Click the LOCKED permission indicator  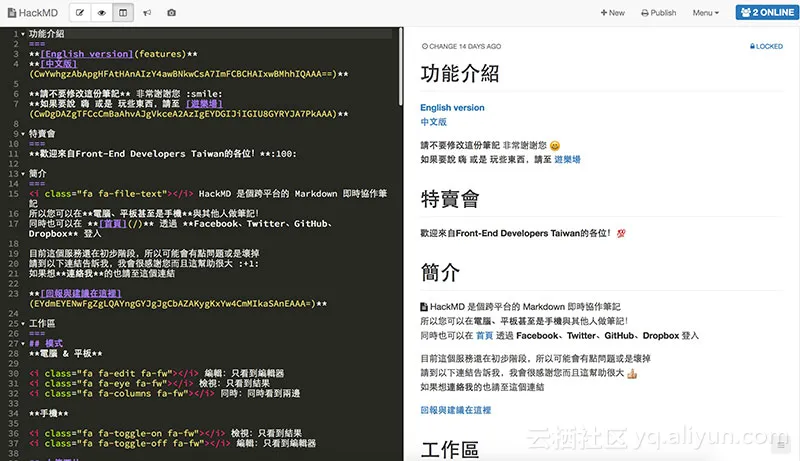[x=766, y=46]
